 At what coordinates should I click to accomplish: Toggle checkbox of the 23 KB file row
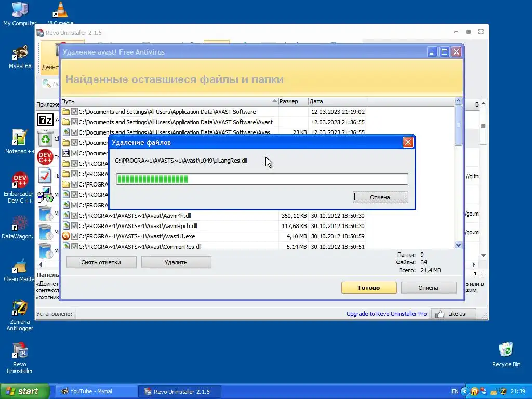pyautogui.click(x=74, y=132)
